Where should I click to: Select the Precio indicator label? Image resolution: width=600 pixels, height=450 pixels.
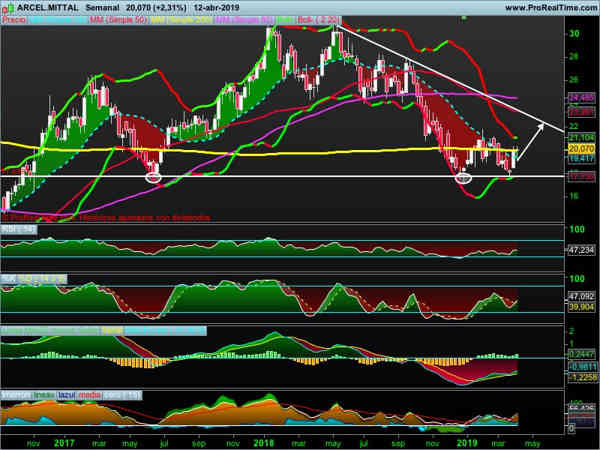click(14, 20)
